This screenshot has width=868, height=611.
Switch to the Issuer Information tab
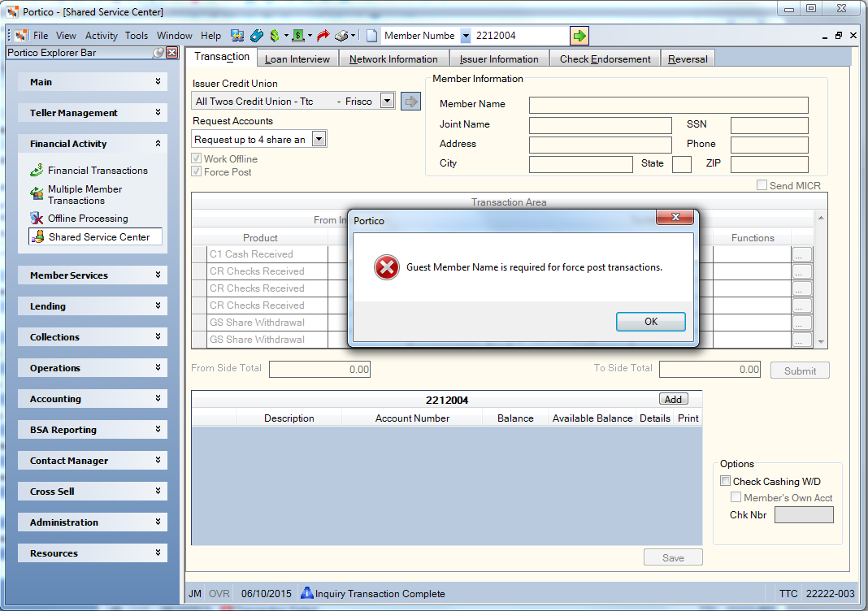[499, 58]
